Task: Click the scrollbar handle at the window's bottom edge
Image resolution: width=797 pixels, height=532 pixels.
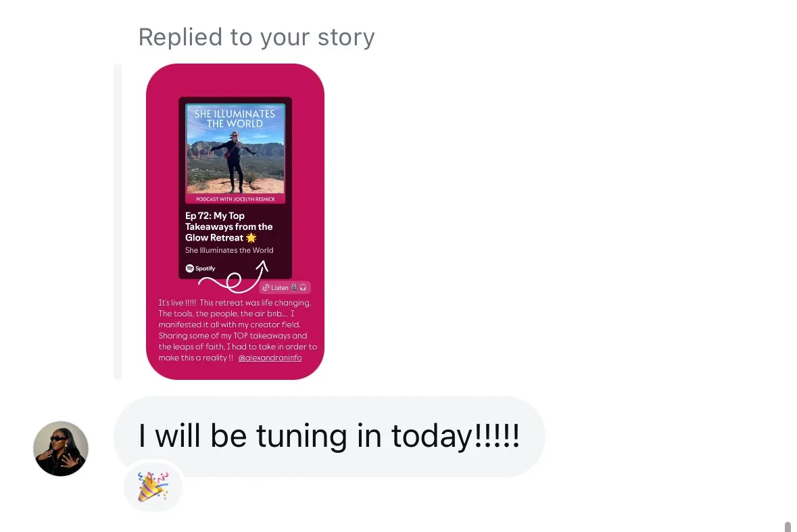Action: [x=788, y=527]
